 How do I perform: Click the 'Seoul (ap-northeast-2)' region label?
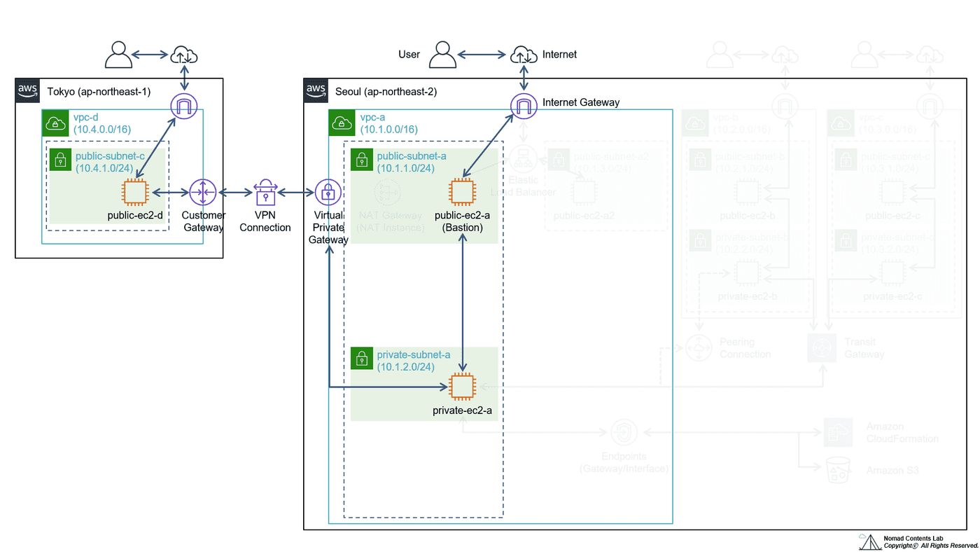click(386, 92)
